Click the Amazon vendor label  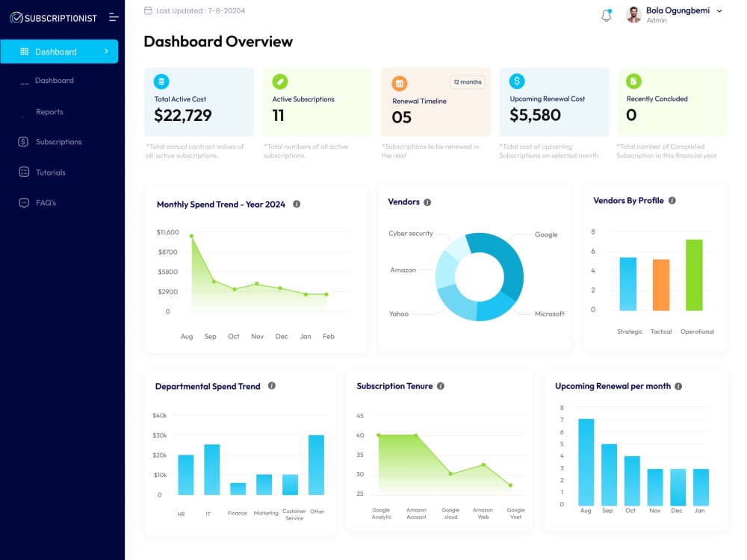(403, 270)
